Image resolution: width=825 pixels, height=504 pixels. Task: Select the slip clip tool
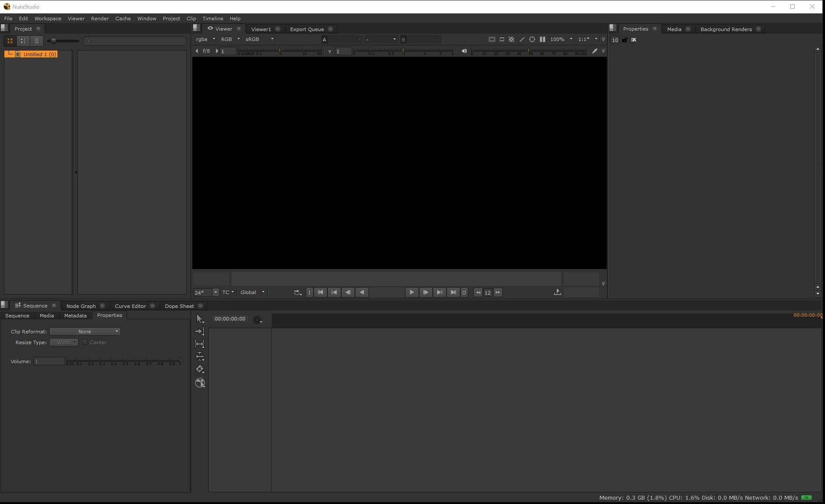pos(200,344)
